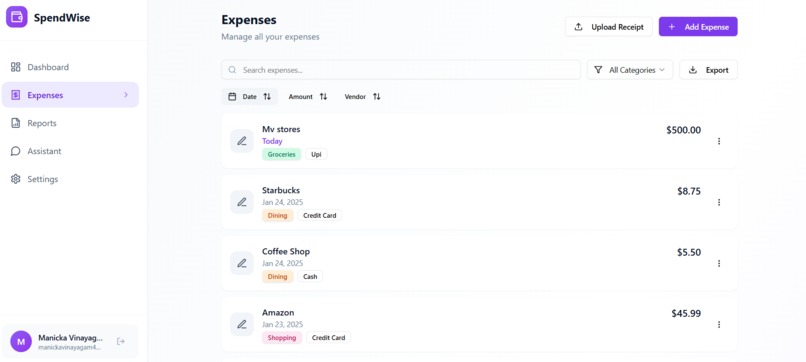Image resolution: width=806 pixels, height=362 pixels.
Task: Click the edit pencil icon for Amazon
Action: [242, 324]
